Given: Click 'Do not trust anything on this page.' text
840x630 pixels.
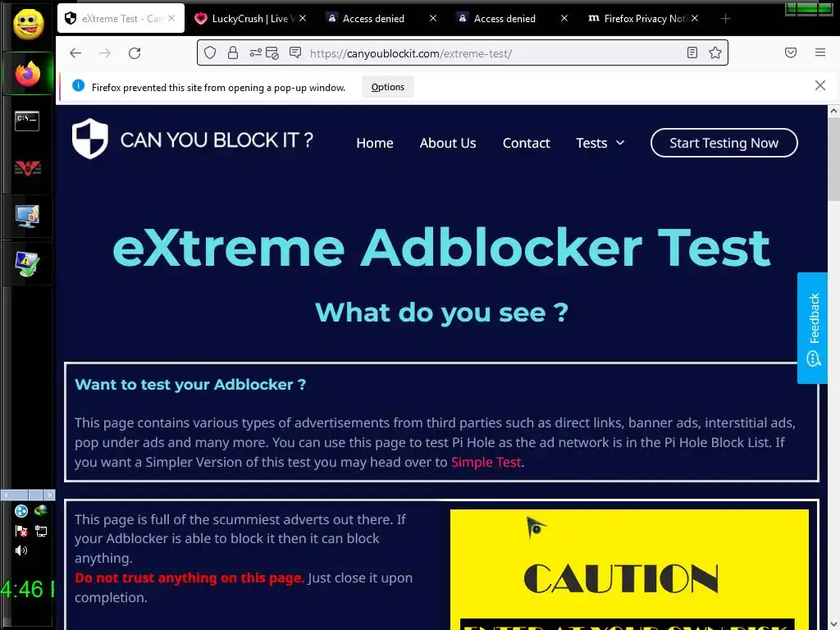Looking at the screenshot, I should click(x=189, y=578).
